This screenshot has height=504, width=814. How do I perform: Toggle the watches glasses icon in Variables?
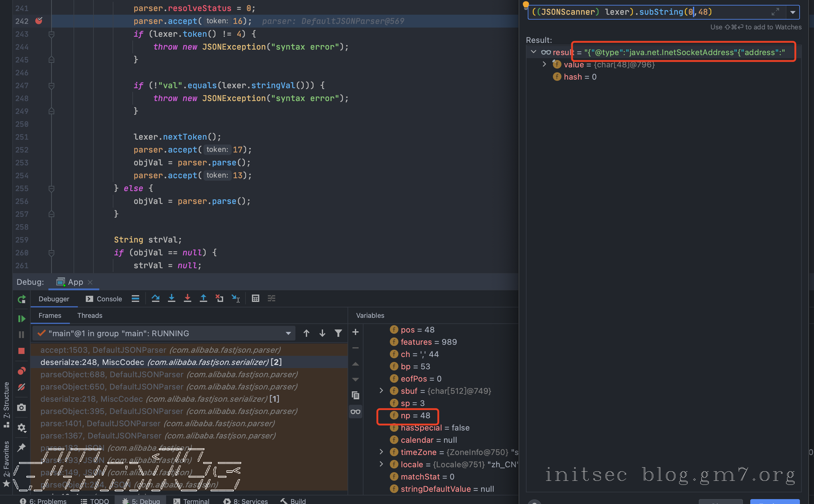[355, 412]
